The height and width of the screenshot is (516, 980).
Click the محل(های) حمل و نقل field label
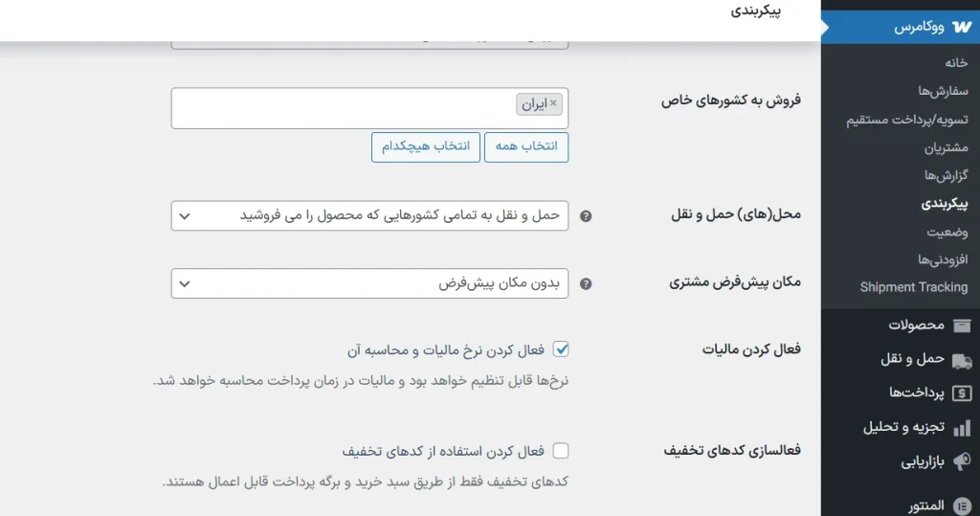(x=736, y=214)
